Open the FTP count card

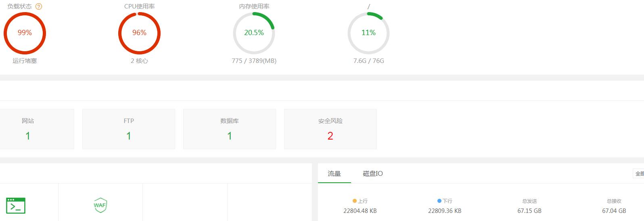(x=129, y=129)
